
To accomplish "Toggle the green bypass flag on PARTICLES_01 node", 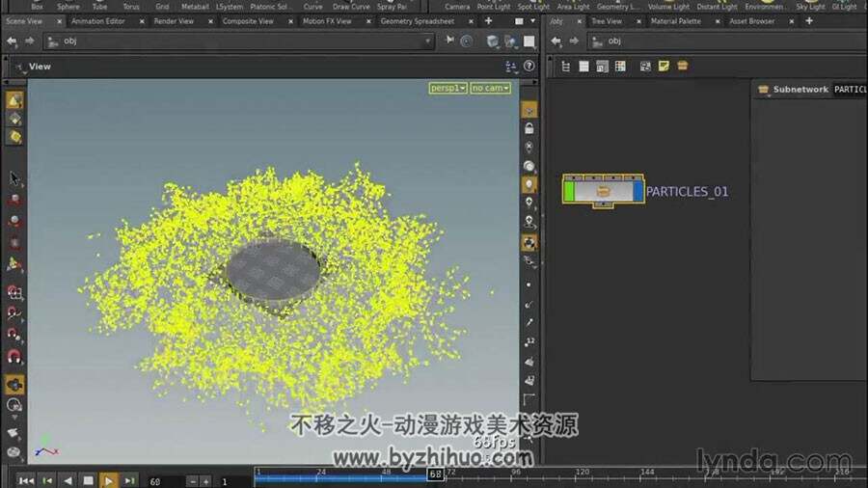I will coord(569,191).
